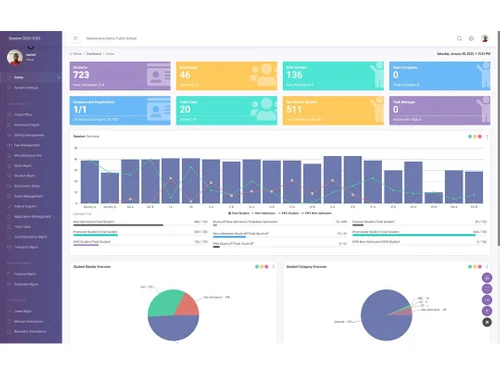Click the red slice of the gender pie chart
Image resolution: width=500 pixels, height=375 pixels.
click(x=188, y=306)
